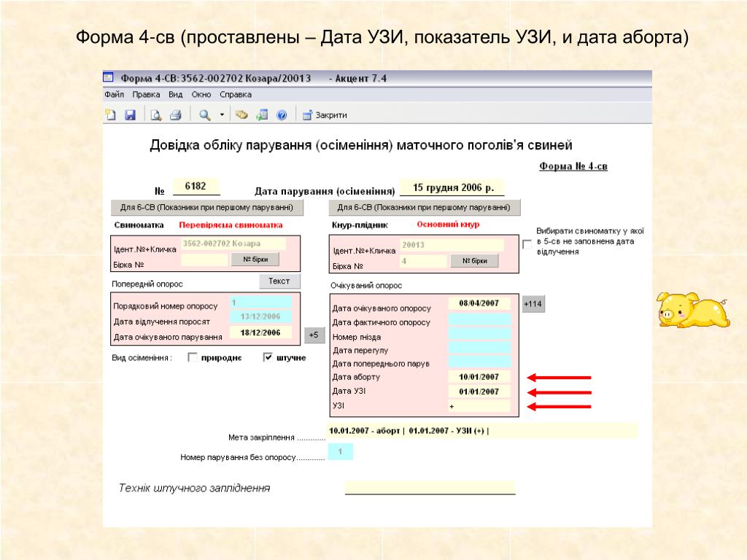Click the form number field 6182

[196, 186]
